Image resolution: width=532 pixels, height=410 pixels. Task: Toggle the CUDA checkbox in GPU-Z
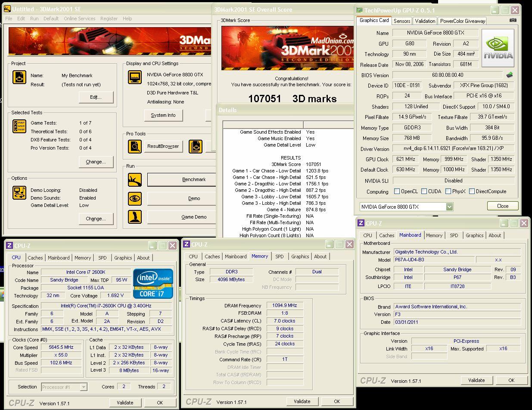tap(424, 191)
